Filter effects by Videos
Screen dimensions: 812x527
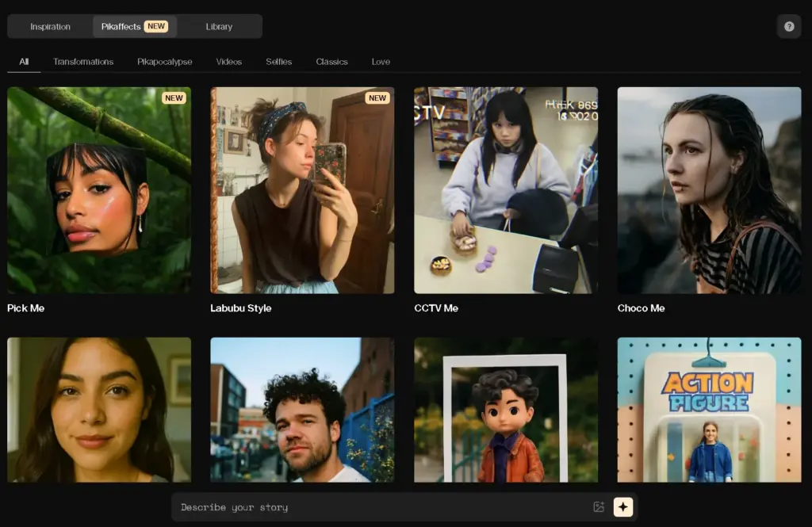229,62
